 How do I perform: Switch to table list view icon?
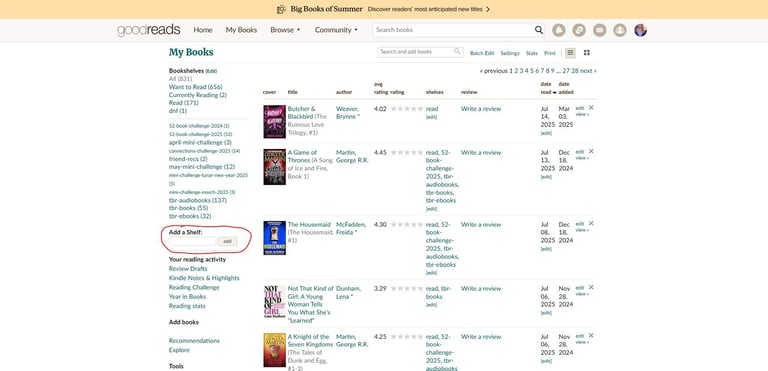coord(570,52)
